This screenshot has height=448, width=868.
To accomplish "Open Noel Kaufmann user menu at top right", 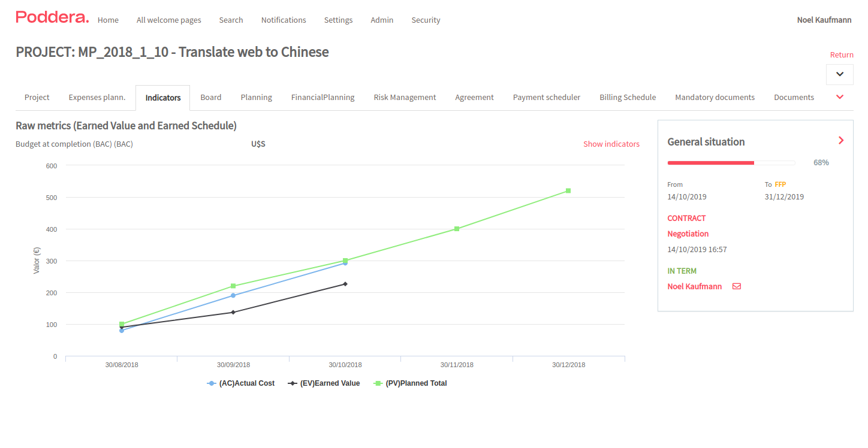I will coord(824,20).
